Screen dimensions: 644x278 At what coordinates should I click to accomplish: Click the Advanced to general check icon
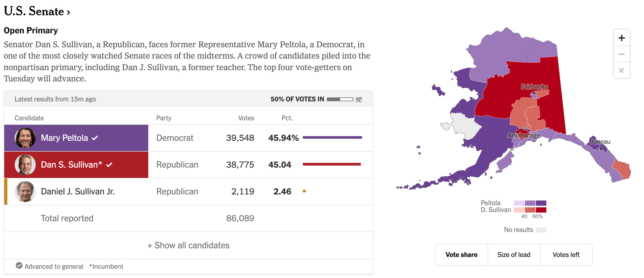point(19,266)
